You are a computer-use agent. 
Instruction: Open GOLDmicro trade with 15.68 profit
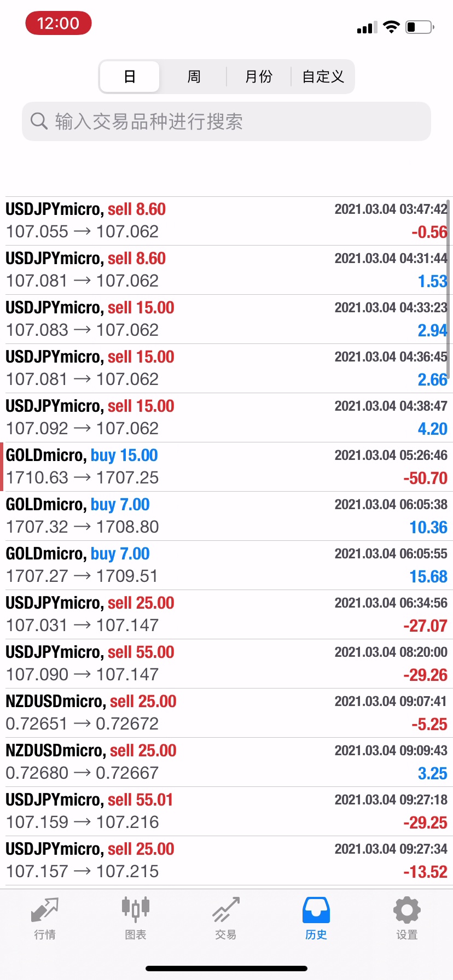pos(226,565)
